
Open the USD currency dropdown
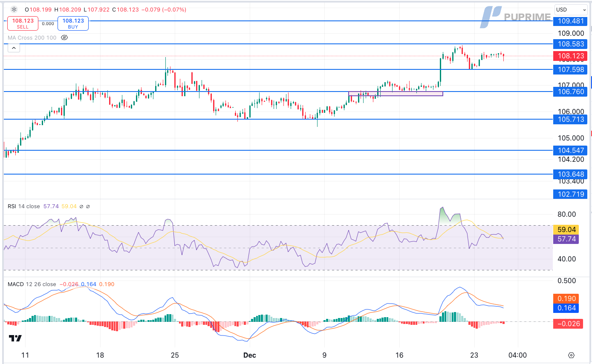(x=571, y=9)
